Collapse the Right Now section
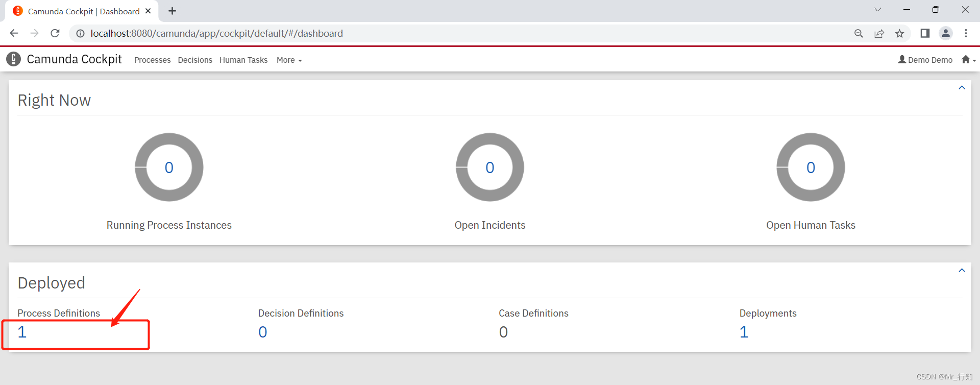The height and width of the screenshot is (385, 980). [962, 88]
